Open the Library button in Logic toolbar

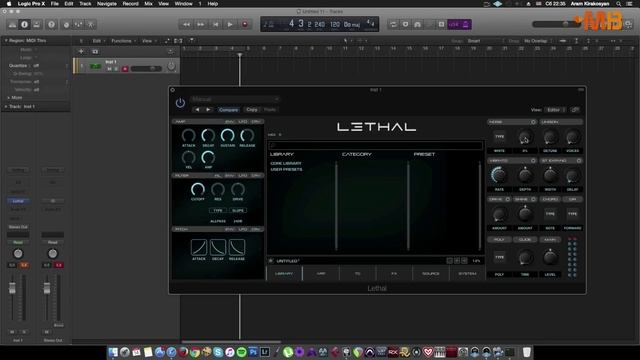(13, 24)
